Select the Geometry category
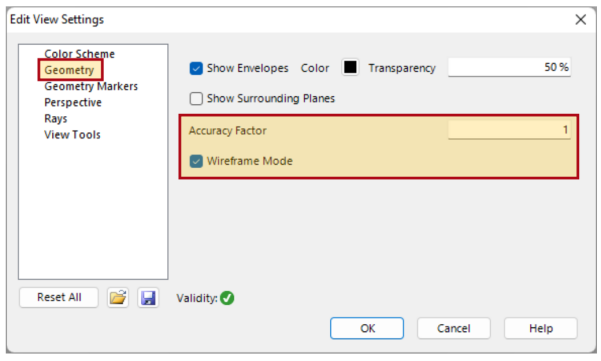The height and width of the screenshot is (361, 601). pyautogui.click(x=69, y=70)
